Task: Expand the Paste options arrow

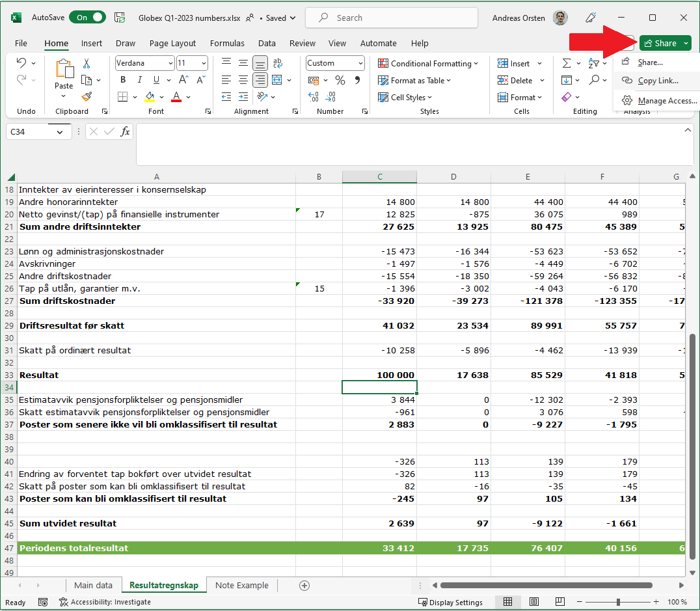Action: 63,96
